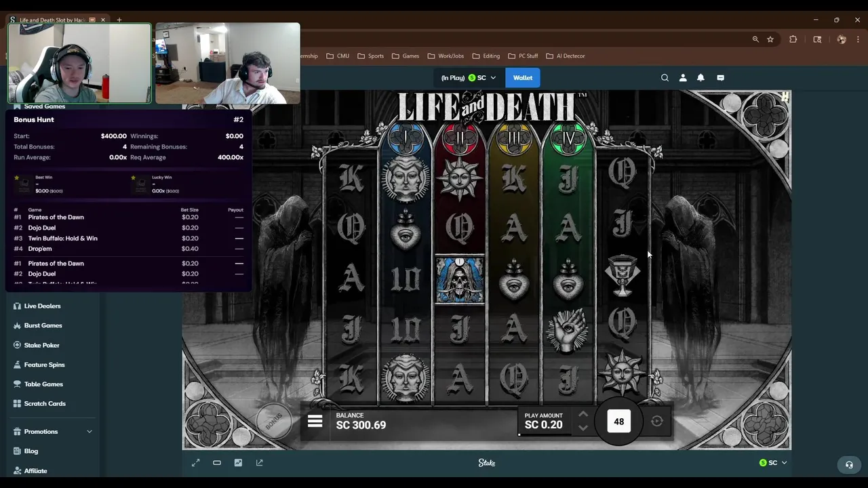Open browser extensions puzzle icon
Screen dimensions: 868x488
(793, 39)
